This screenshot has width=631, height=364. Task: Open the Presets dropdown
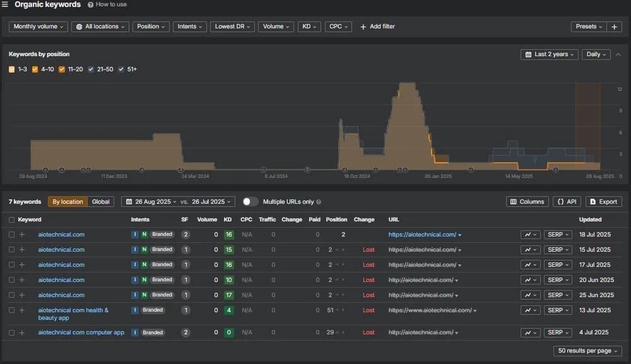click(588, 26)
